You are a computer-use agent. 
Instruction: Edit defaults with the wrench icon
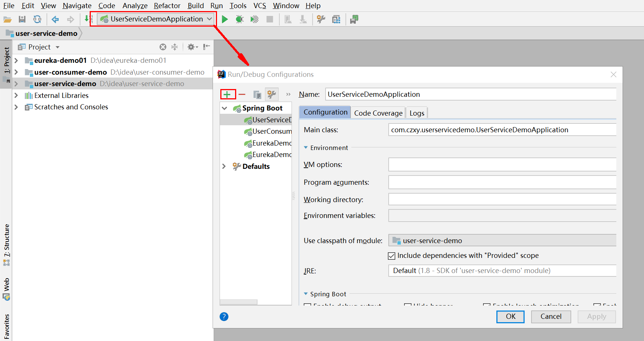272,95
